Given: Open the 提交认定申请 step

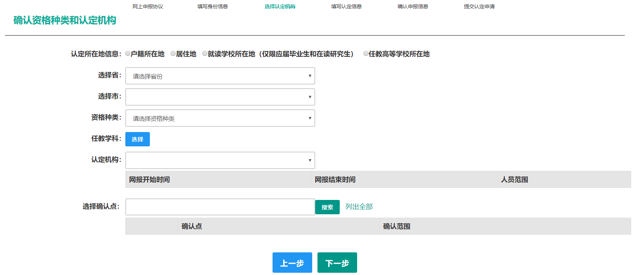Looking at the screenshot, I should (479, 6).
